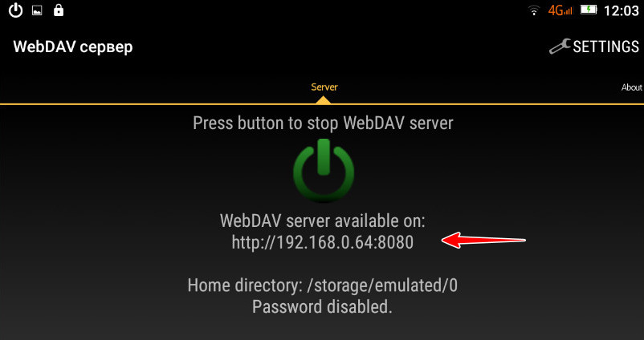
Task: Click the red arrow pointing at the URL
Action: point(484,240)
